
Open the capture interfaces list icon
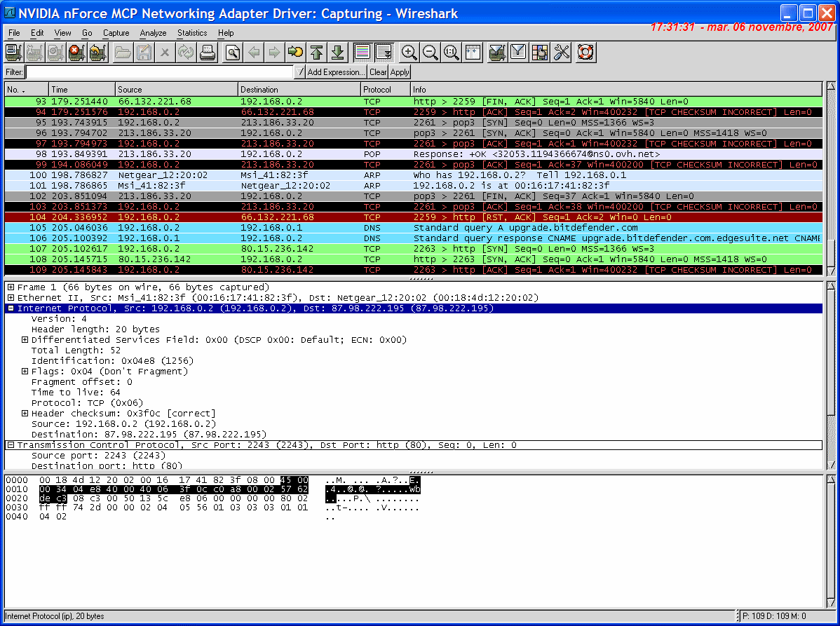click(x=13, y=53)
